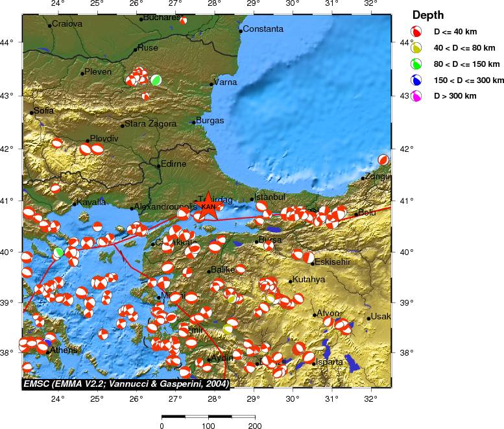Click the EMSC (EMMA V2.2) credit text

pyautogui.click(x=126, y=384)
